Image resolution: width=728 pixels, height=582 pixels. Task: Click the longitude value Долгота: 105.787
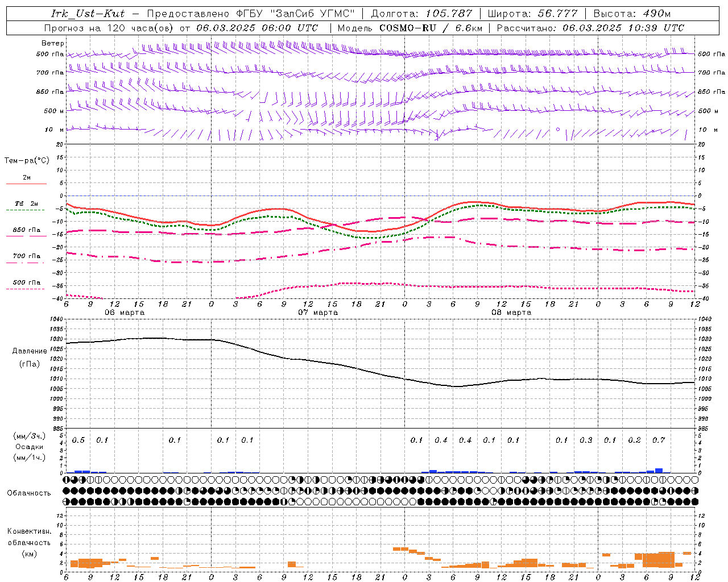point(422,14)
